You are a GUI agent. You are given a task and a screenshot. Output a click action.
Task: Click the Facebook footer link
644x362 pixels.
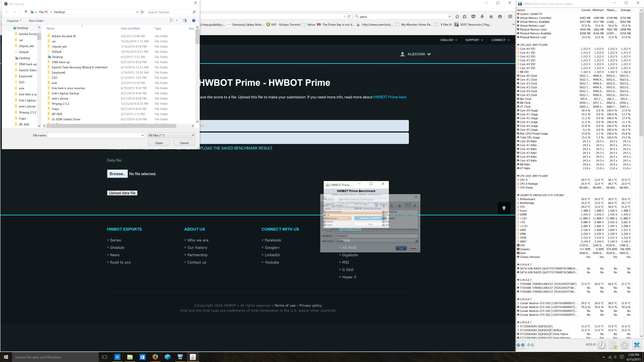click(273, 240)
